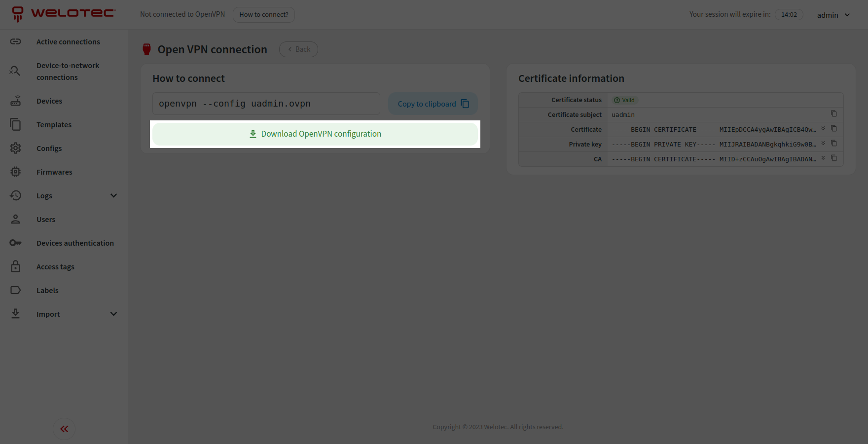This screenshot has width=868, height=444.
Task: Click the Labels tag icon
Action: (x=15, y=290)
